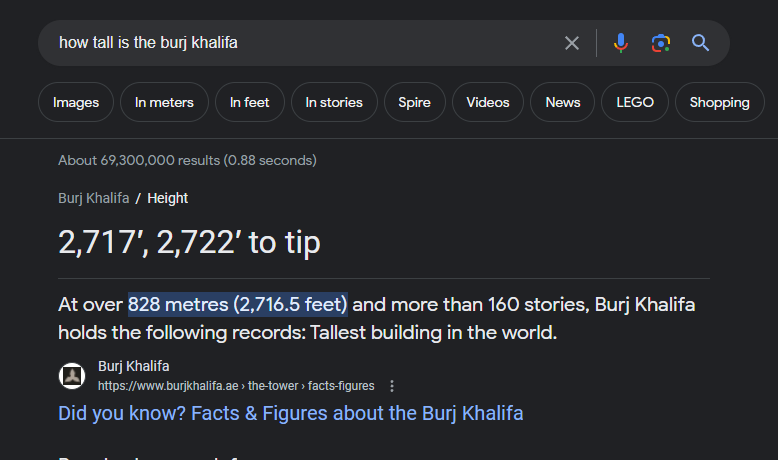Image resolution: width=778 pixels, height=460 pixels.
Task: Open Did you know? Facts & Figures link
Action: (291, 413)
